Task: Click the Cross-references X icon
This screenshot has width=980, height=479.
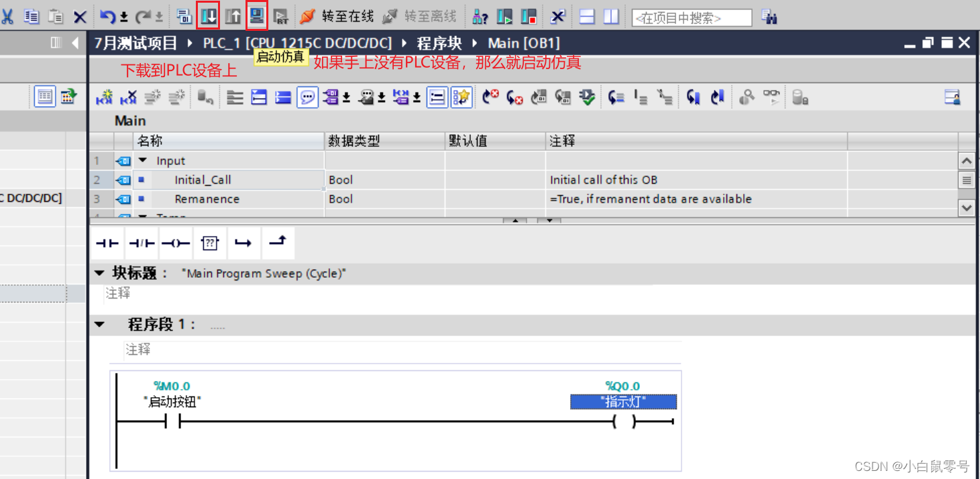Action: [x=557, y=17]
